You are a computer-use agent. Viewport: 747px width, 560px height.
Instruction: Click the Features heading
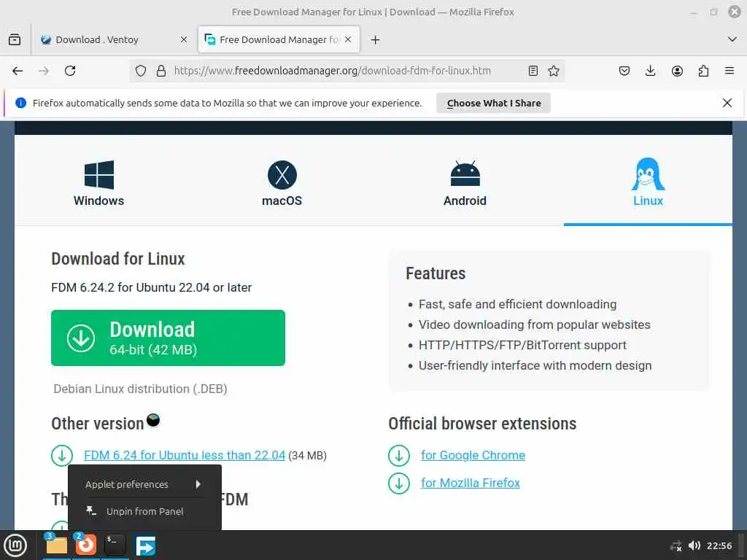(436, 273)
